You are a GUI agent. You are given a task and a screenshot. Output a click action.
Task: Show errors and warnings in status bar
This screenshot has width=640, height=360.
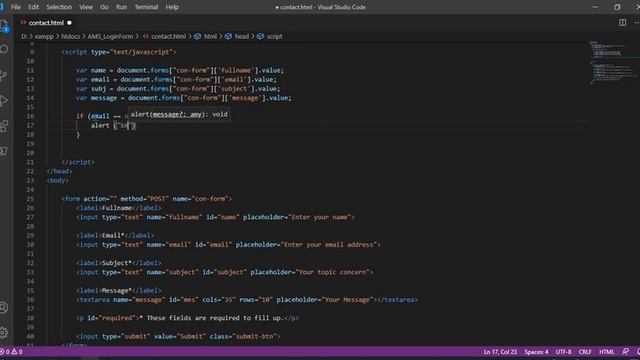click(x=11, y=351)
